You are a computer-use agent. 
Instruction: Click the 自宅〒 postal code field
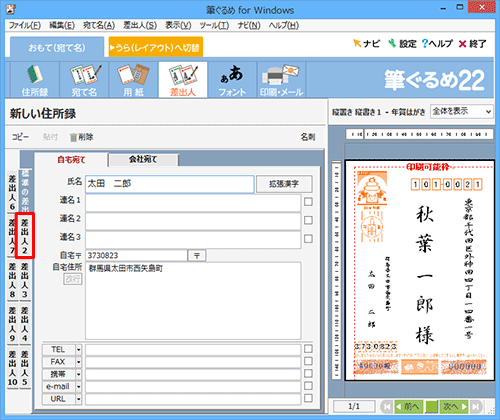click(x=136, y=256)
